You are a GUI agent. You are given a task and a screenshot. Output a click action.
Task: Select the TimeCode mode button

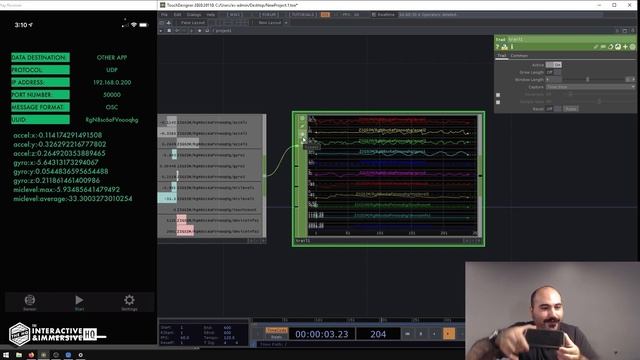[x=276, y=330]
